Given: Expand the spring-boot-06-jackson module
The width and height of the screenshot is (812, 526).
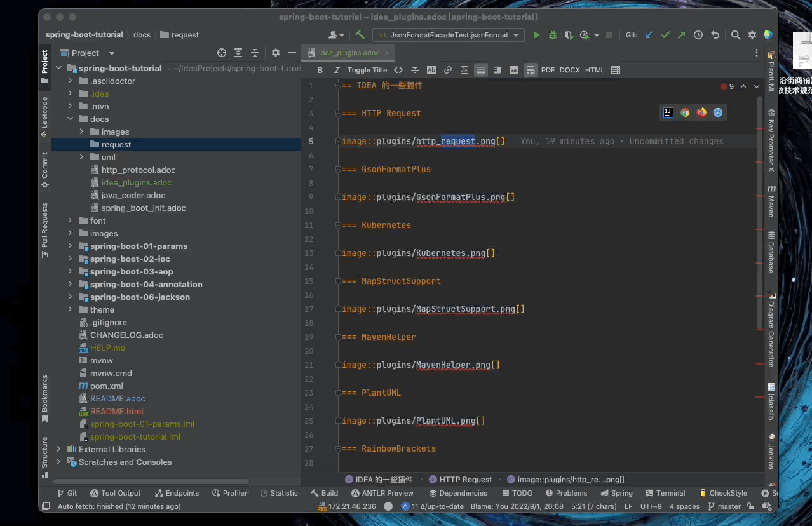Looking at the screenshot, I should (x=71, y=297).
